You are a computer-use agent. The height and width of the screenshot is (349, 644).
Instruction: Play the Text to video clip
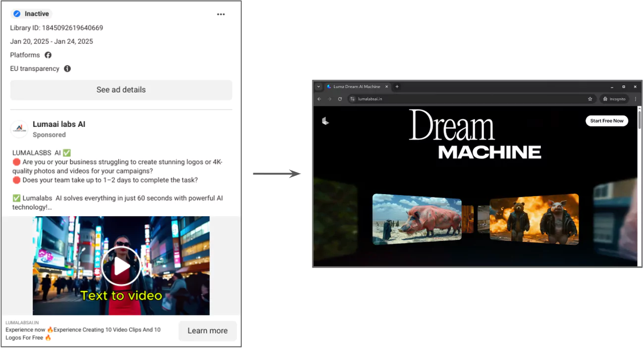(x=121, y=266)
